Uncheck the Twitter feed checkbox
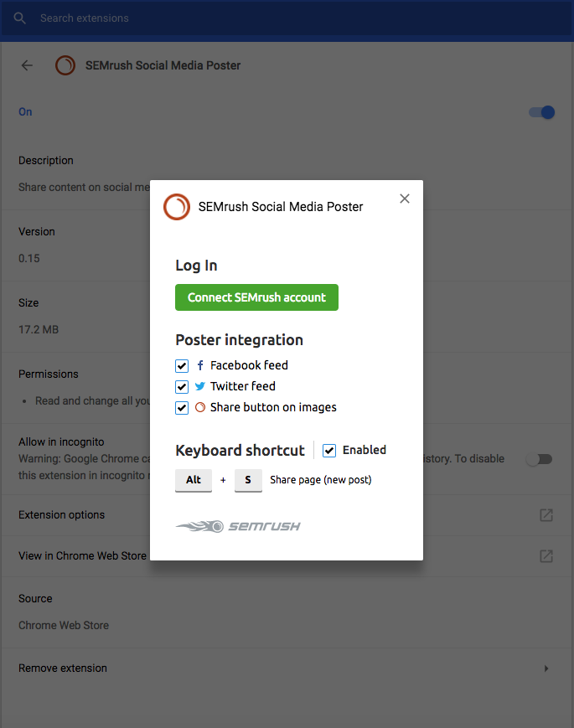Image resolution: width=574 pixels, height=728 pixels. [182, 387]
